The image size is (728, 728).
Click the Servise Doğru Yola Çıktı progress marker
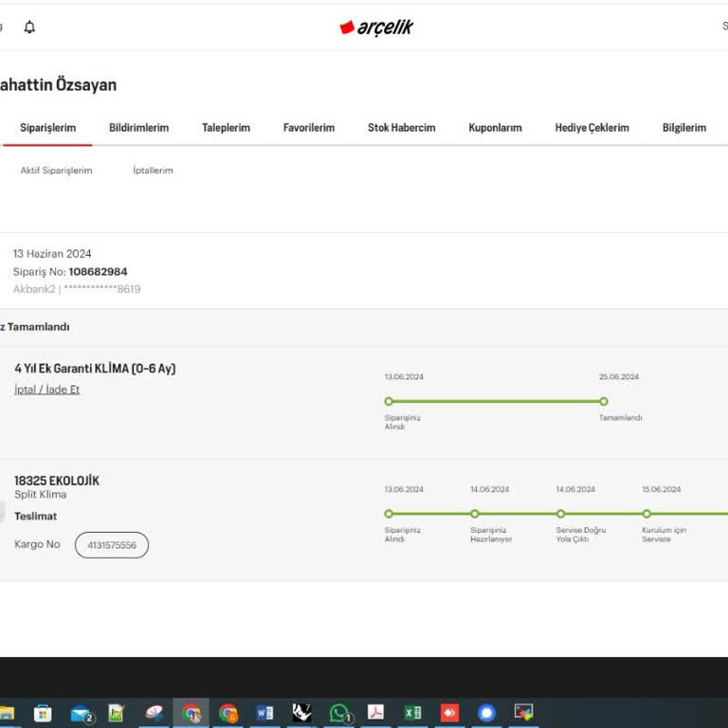pyautogui.click(x=561, y=514)
